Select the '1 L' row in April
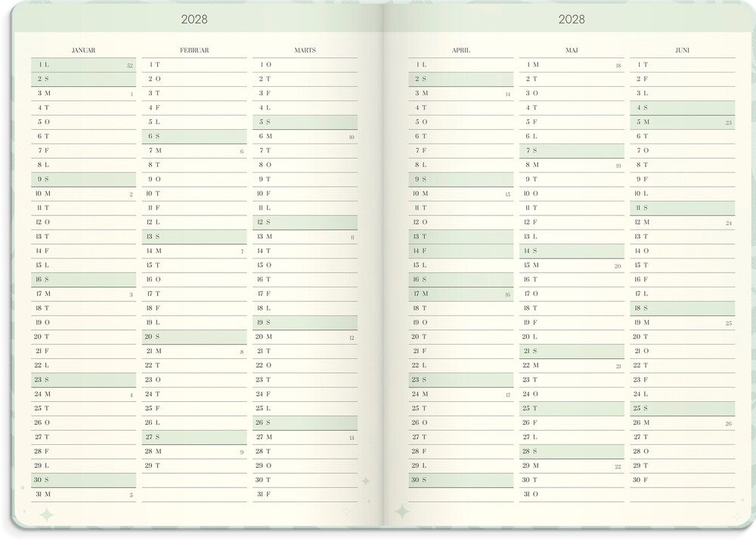Screen dimensions: 756x541 click(461, 65)
